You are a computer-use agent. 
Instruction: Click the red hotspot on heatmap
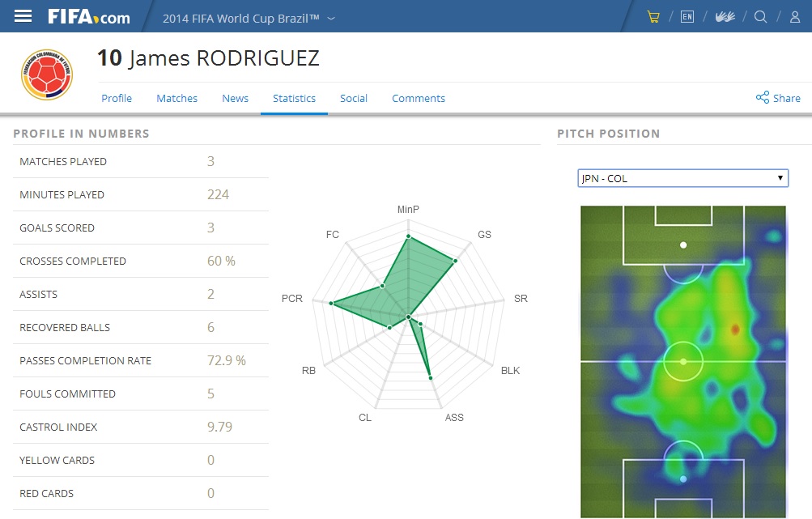[x=735, y=330]
